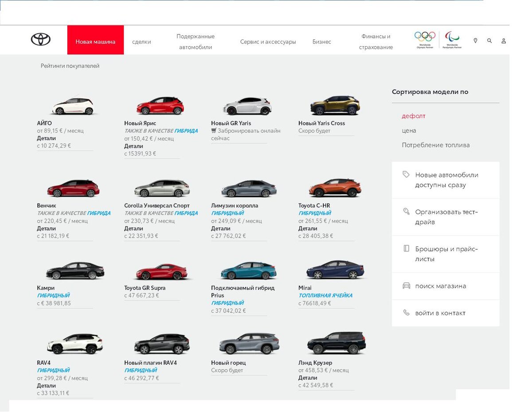Screen dimensions: 532x415
Task: Open Подключаемый гибрид Prius title
Action: pyautogui.click(x=243, y=291)
